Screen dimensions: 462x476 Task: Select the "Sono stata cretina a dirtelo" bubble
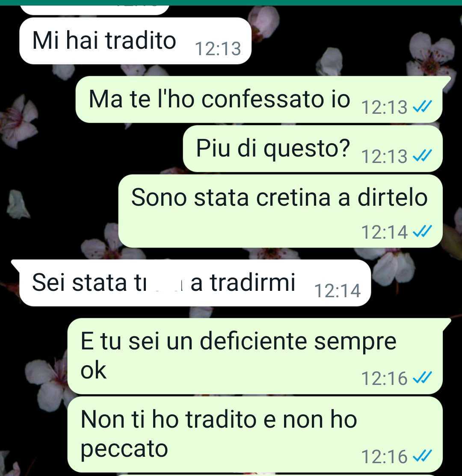coord(280,211)
